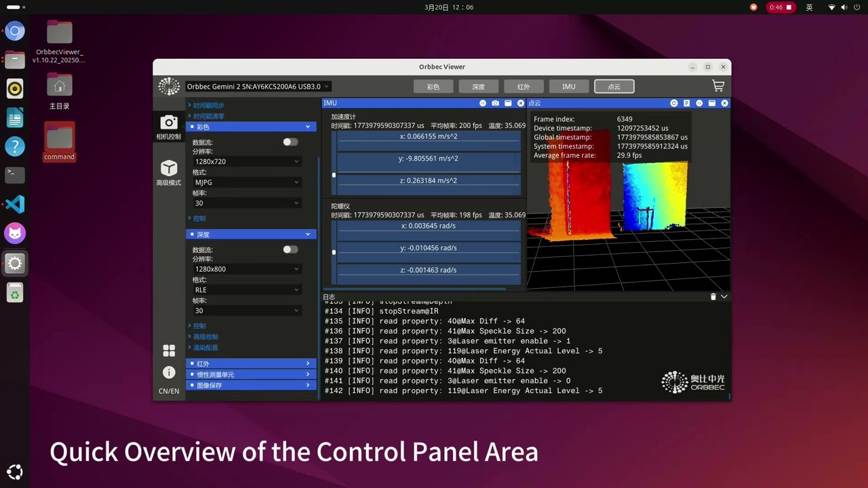Open the device selector Orbbec Gemini 2 dropdown

pos(258,86)
